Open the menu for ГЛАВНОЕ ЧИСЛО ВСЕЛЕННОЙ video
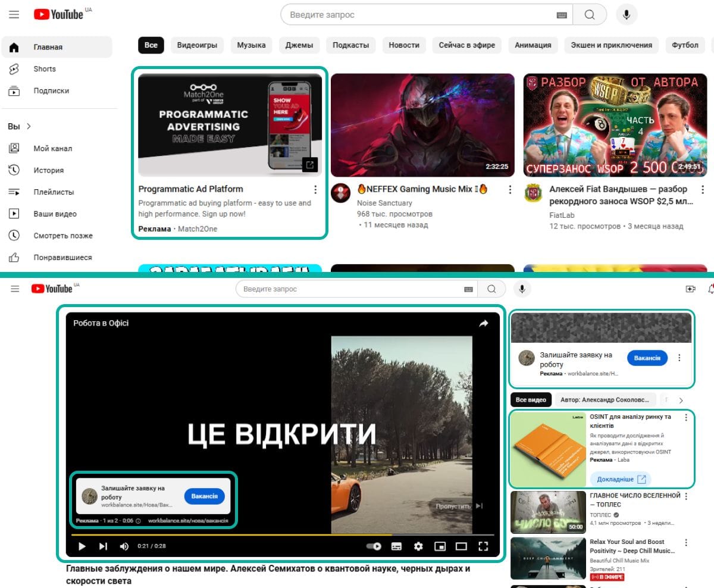The image size is (714, 588). [686, 496]
